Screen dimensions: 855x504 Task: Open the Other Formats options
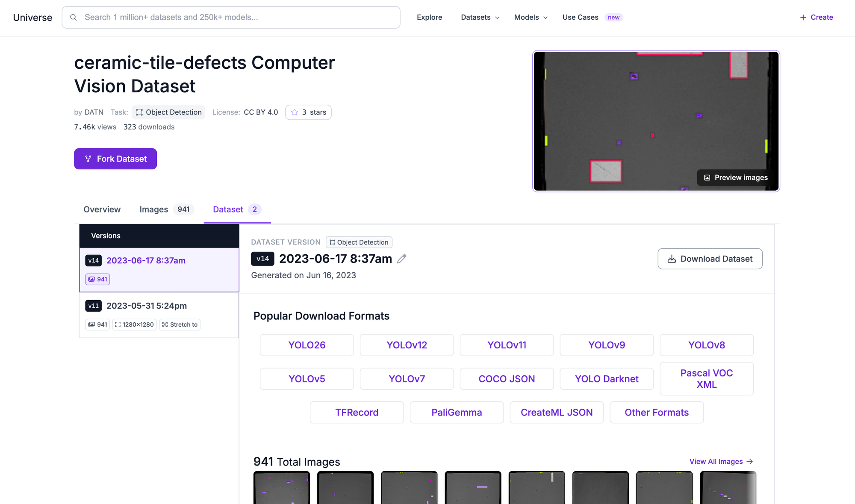657,413
